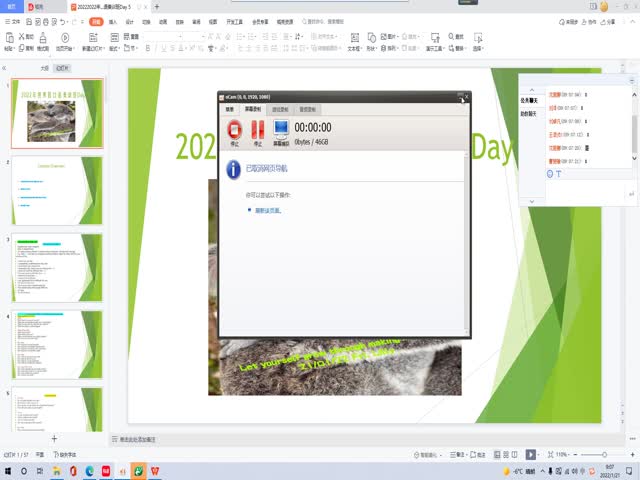
Task: Click the emoji icon in the chat panel
Action: [x=550, y=174]
